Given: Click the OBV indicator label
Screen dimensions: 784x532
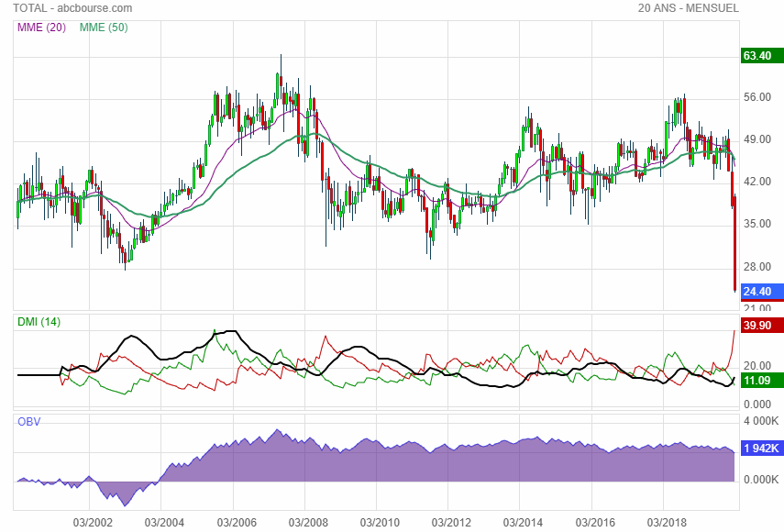Looking at the screenshot, I should (x=28, y=422).
